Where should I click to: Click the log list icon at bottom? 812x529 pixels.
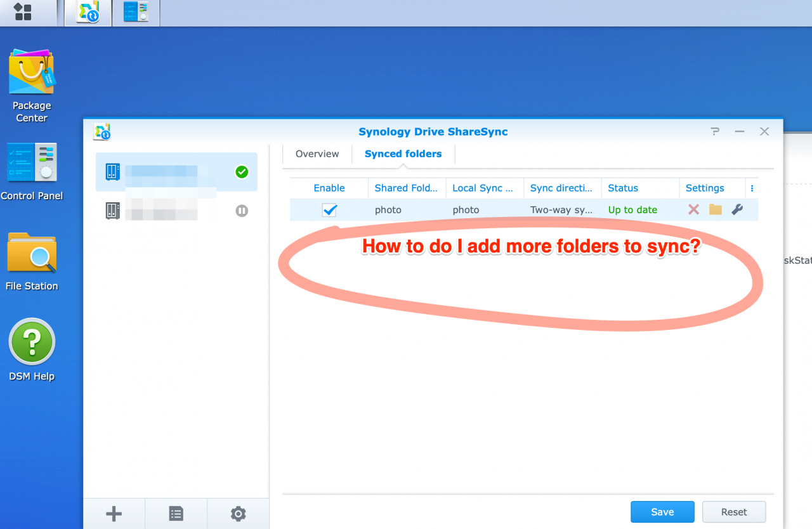click(176, 513)
